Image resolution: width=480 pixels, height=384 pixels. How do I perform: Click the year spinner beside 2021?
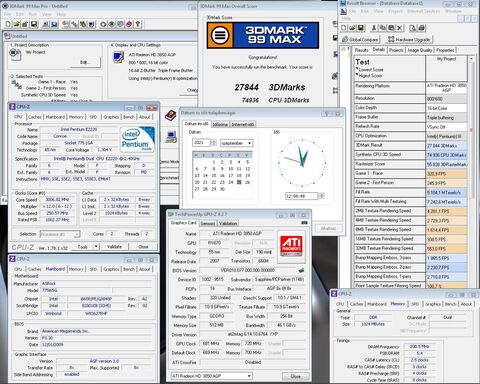[214, 143]
